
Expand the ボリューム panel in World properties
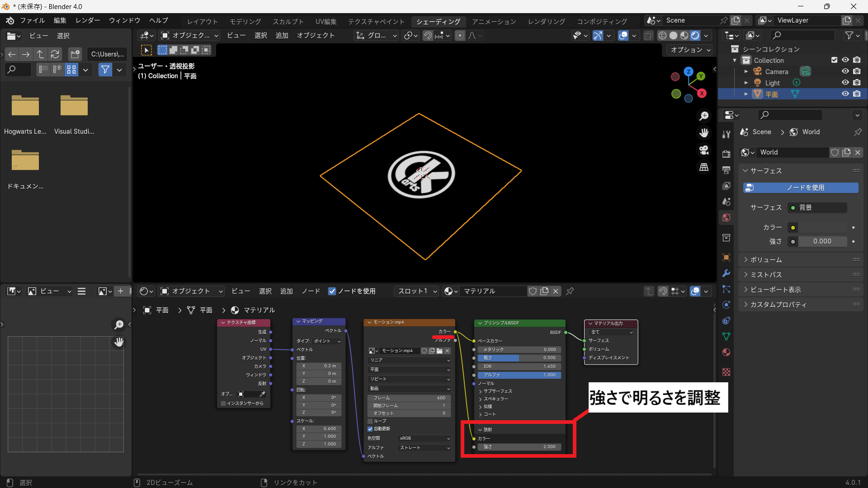(x=766, y=260)
